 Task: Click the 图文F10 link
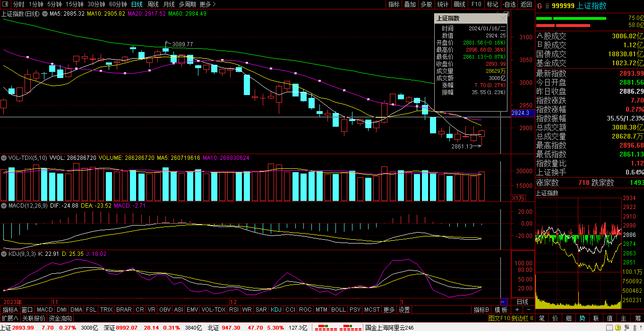(x=499, y=318)
